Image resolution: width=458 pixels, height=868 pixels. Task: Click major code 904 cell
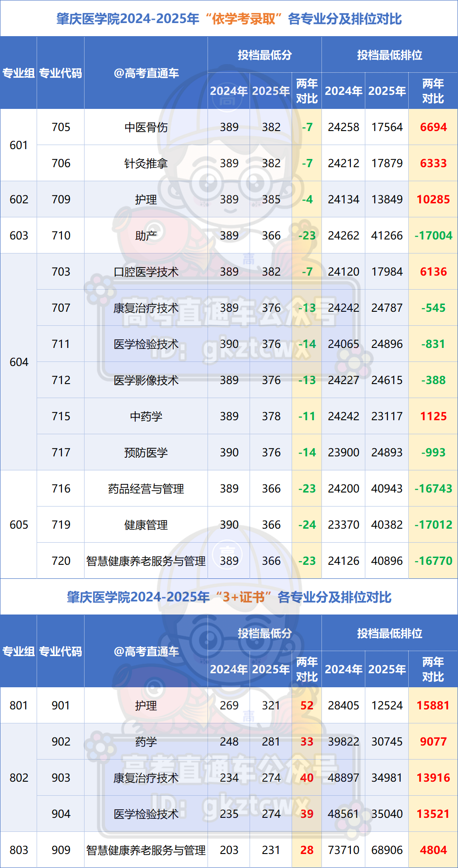click(x=61, y=814)
